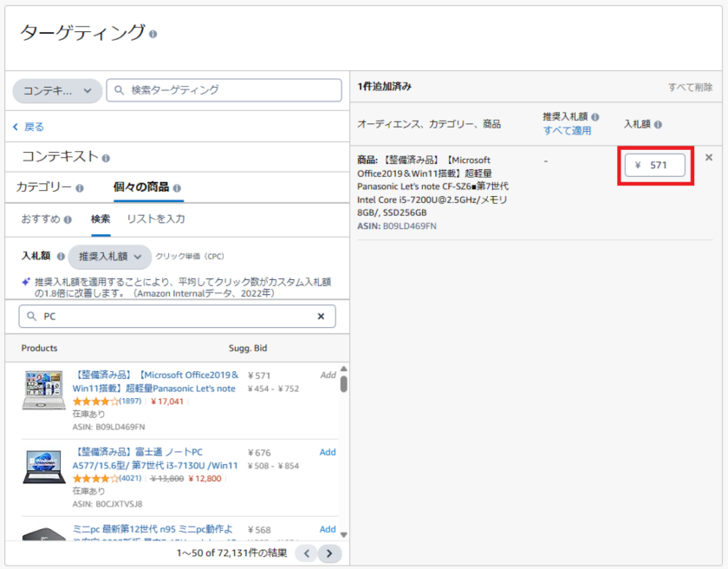Click the ¥571 bid amount input field

[x=655, y=165]
